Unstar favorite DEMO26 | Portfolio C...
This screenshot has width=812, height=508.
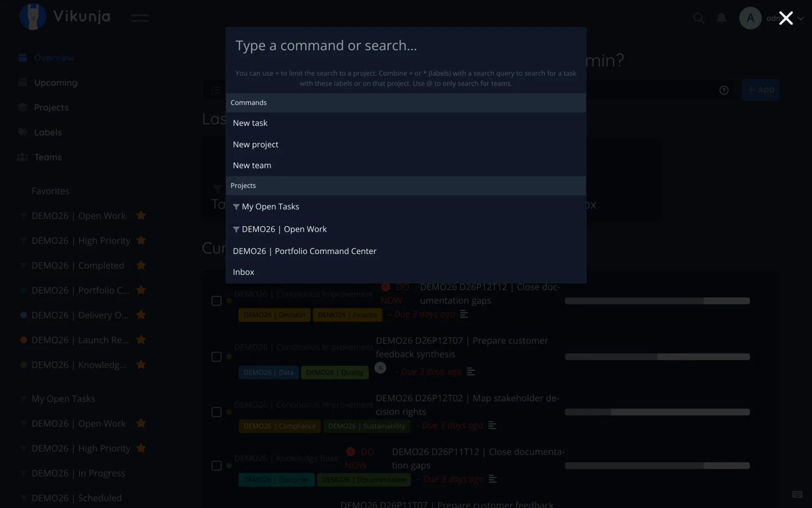(141, 290)
